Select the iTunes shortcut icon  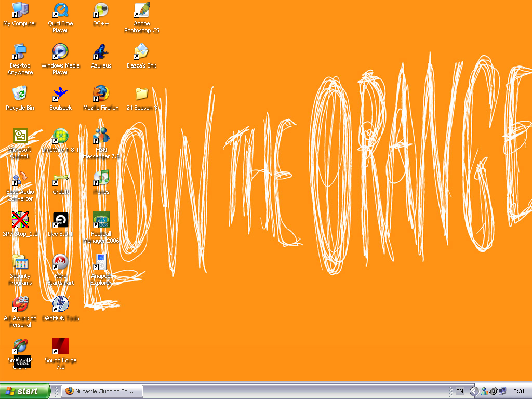pos(101,178)
